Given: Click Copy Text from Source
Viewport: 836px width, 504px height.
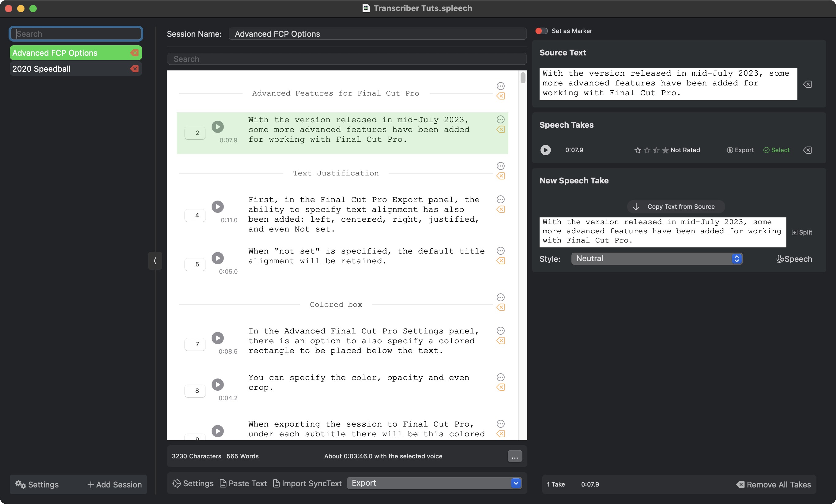Looking at the screenshot, I should [x=676, y=207].
